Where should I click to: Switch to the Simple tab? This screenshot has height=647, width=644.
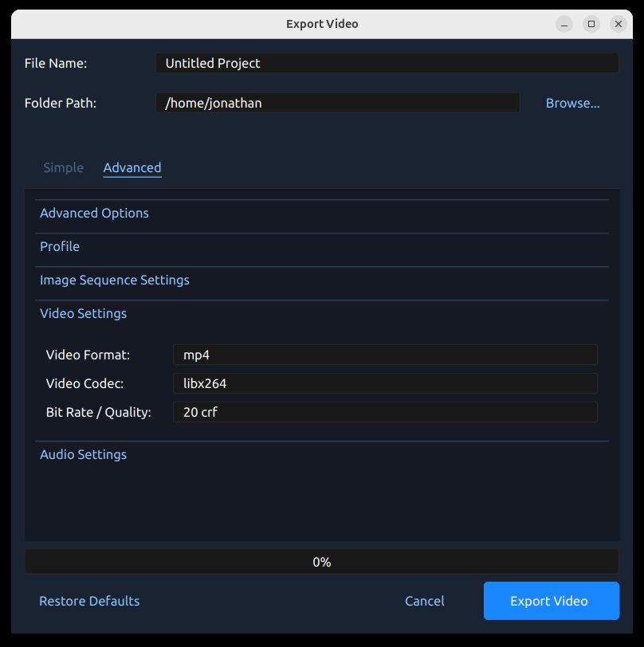pos(63,167)
